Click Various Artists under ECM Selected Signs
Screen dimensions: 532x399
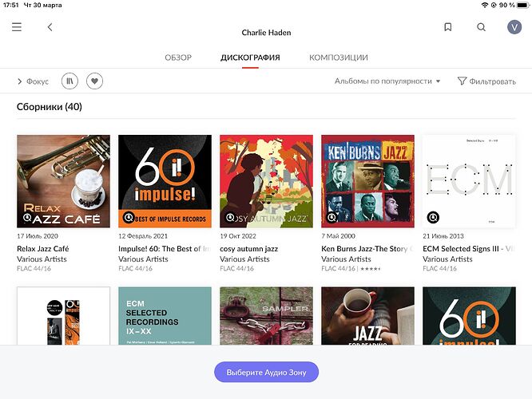tap(447, 259)
